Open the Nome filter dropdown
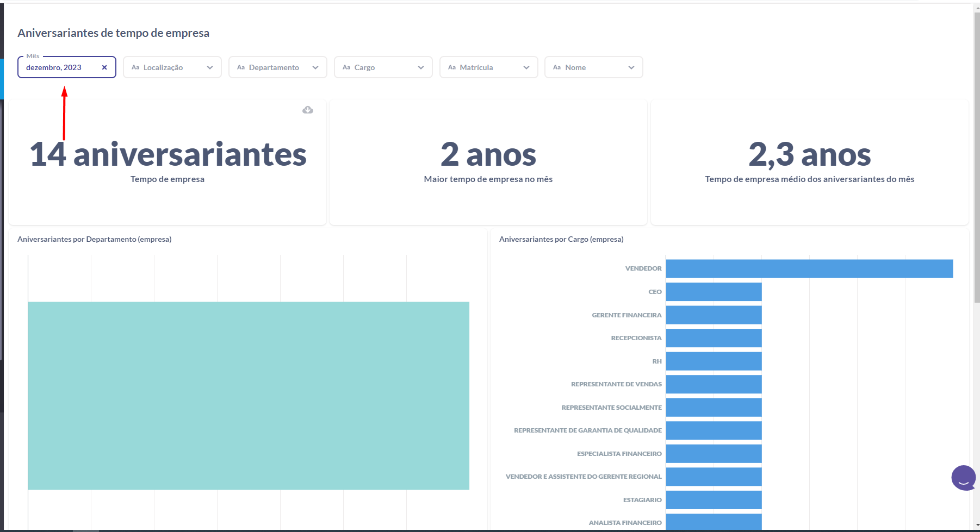 click(594, 67)
